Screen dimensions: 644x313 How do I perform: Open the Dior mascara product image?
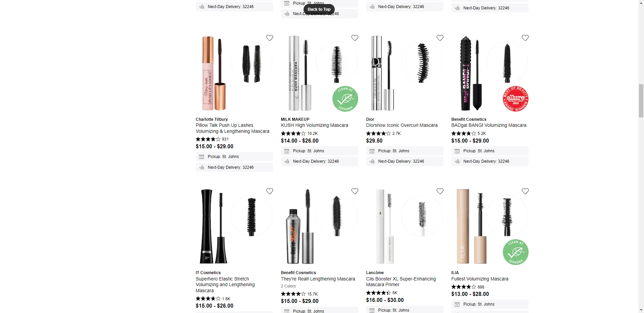tap(405, 73)
